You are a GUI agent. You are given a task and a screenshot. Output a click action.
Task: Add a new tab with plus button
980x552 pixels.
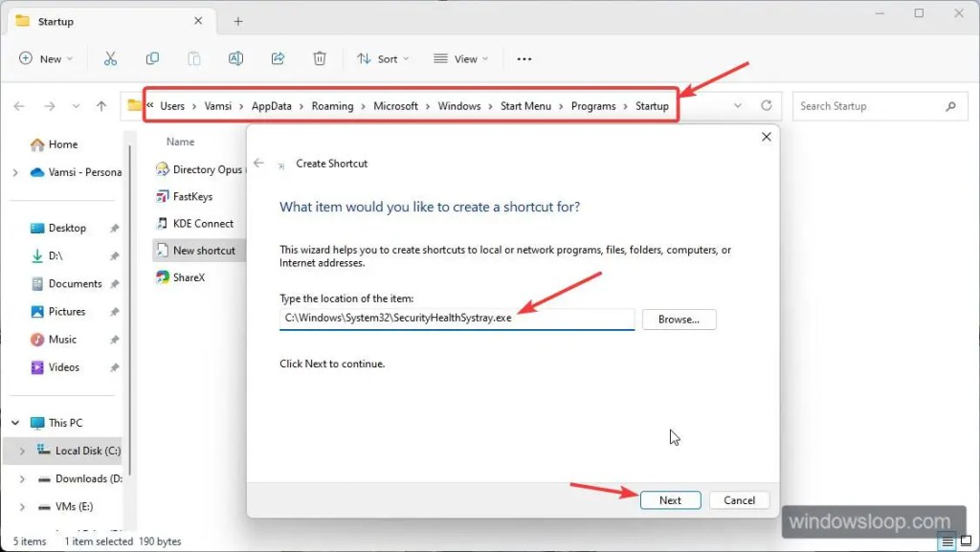(x=238, y=21)
